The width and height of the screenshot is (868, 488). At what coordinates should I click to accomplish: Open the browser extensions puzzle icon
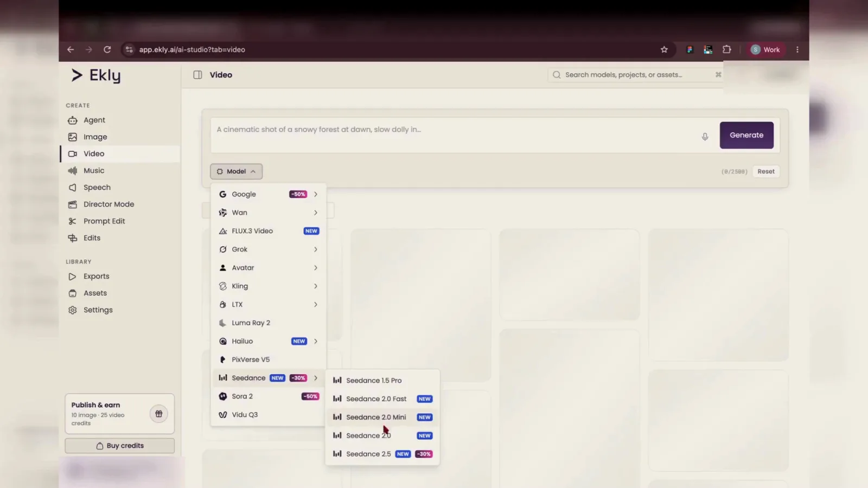click(x=727, y=49)
